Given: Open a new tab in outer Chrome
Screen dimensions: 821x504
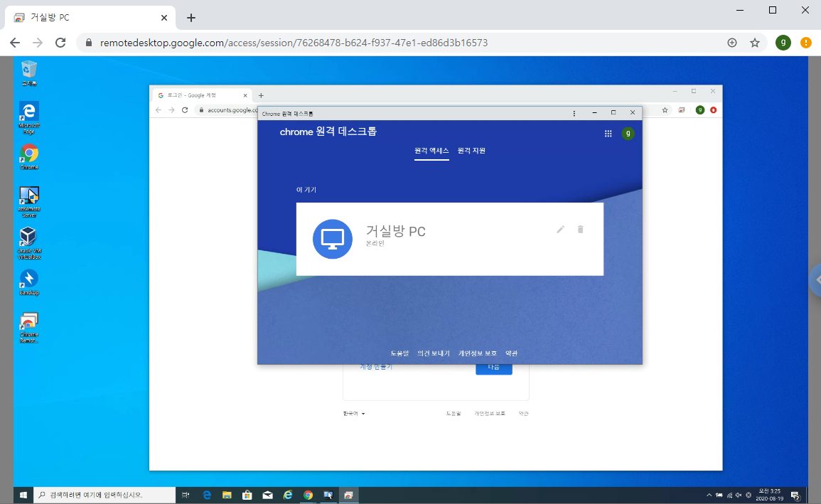Looking at the screenshot, I should (191, 18).
